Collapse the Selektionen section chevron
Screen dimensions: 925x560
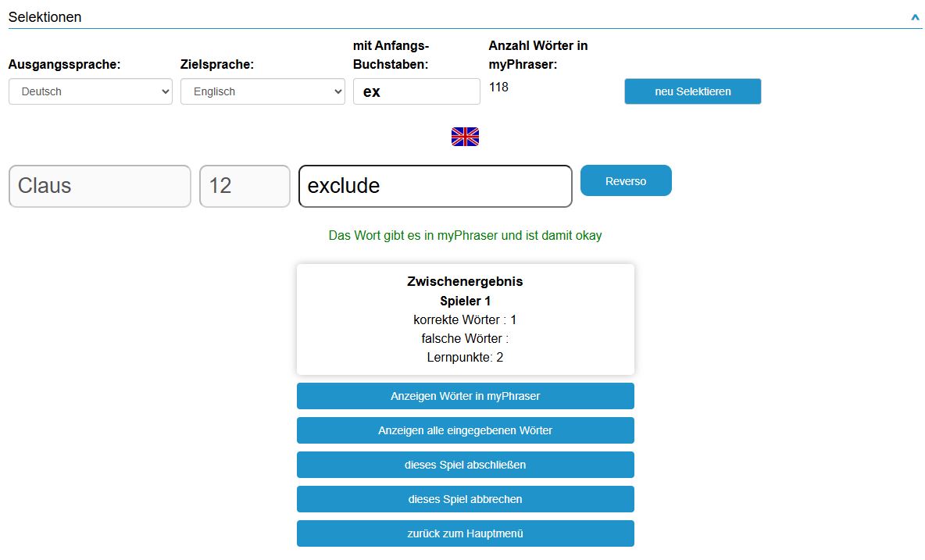pos(915,17)
